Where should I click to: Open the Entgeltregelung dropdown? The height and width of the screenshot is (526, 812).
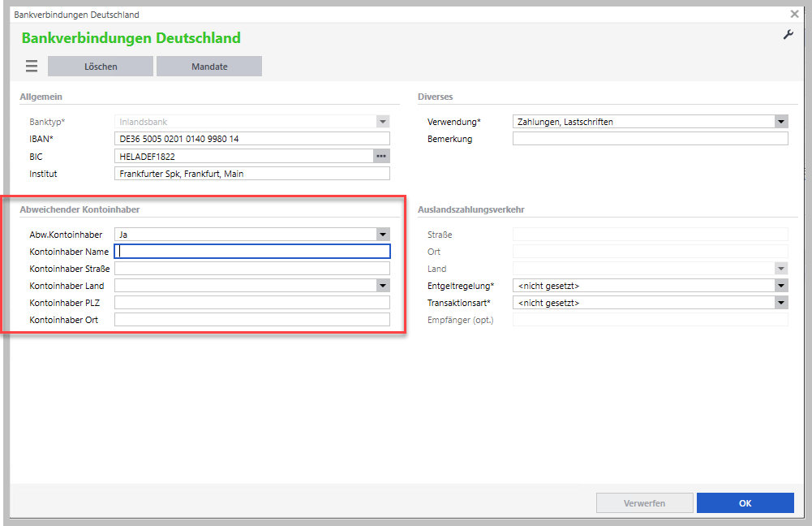[780, 286]
